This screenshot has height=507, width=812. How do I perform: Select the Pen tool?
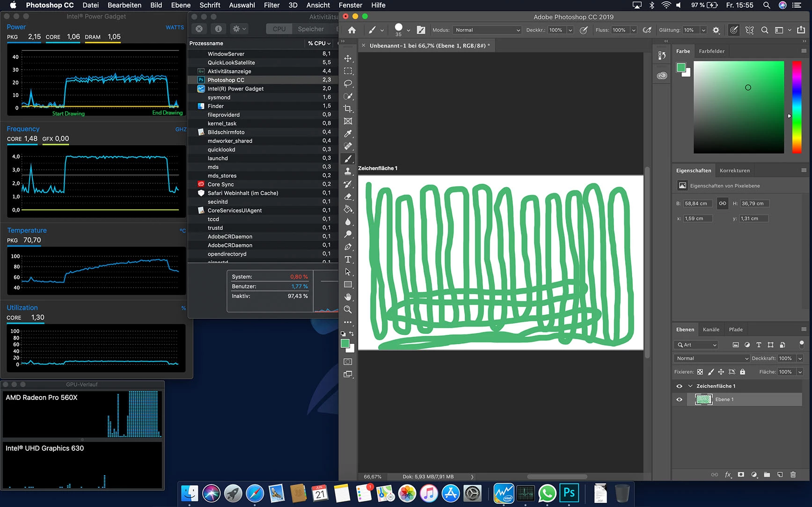(348, 247)
